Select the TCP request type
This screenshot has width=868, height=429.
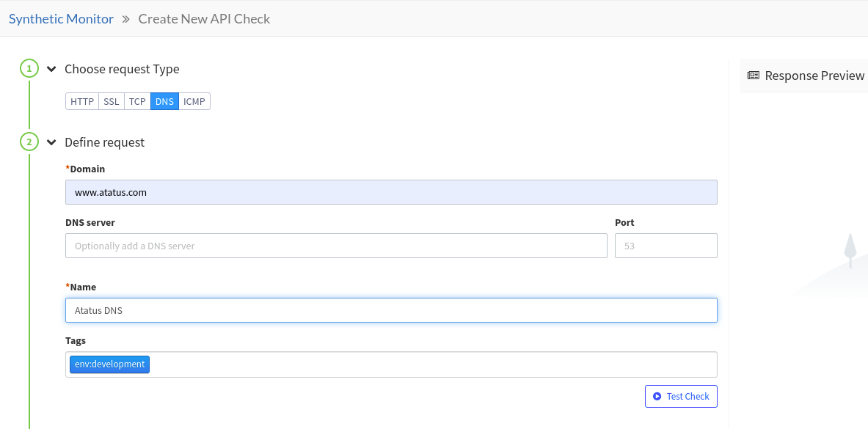coord(137,102)
